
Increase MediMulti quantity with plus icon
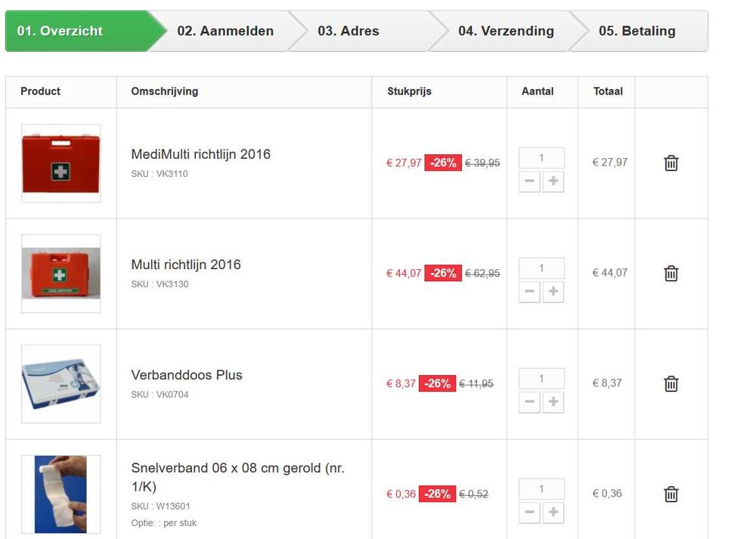click(x=553, y=181)
